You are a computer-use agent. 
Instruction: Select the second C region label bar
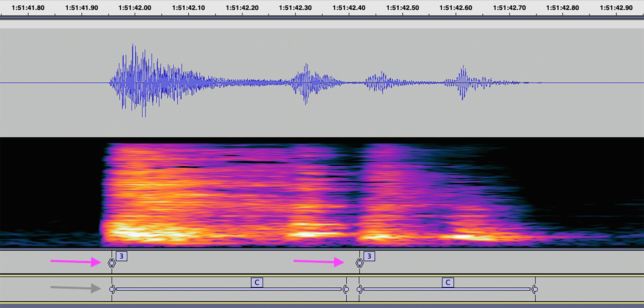click(447, 289)
